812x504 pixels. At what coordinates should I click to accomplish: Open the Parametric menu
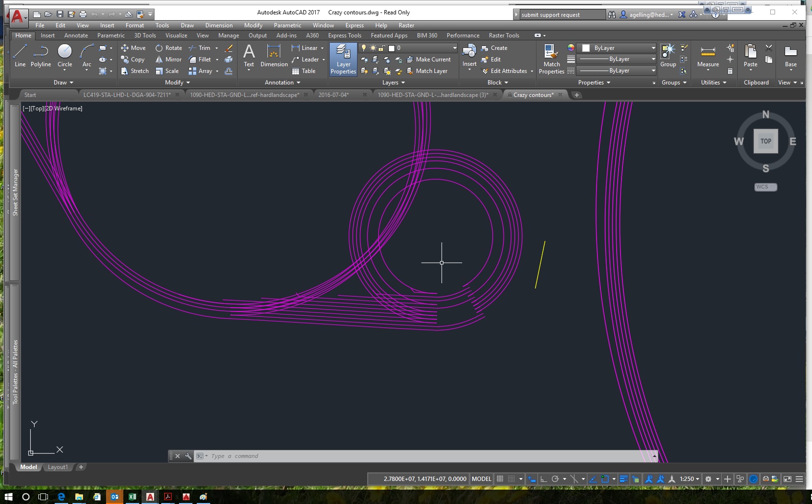pos(287,25)
